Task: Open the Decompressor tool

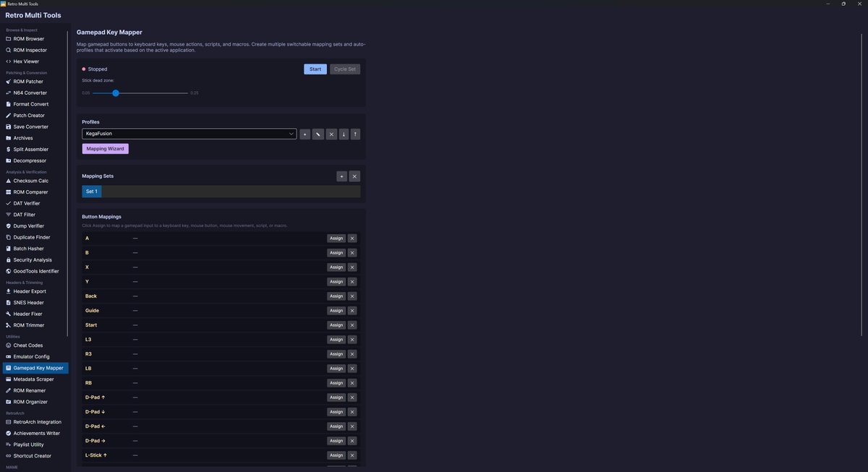Action: pos(35,160)
